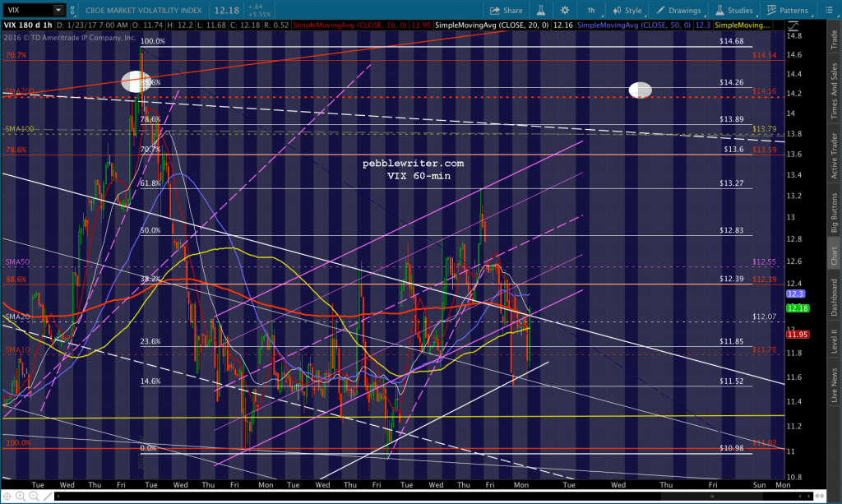Click the 12.18 last price in header

227,10
